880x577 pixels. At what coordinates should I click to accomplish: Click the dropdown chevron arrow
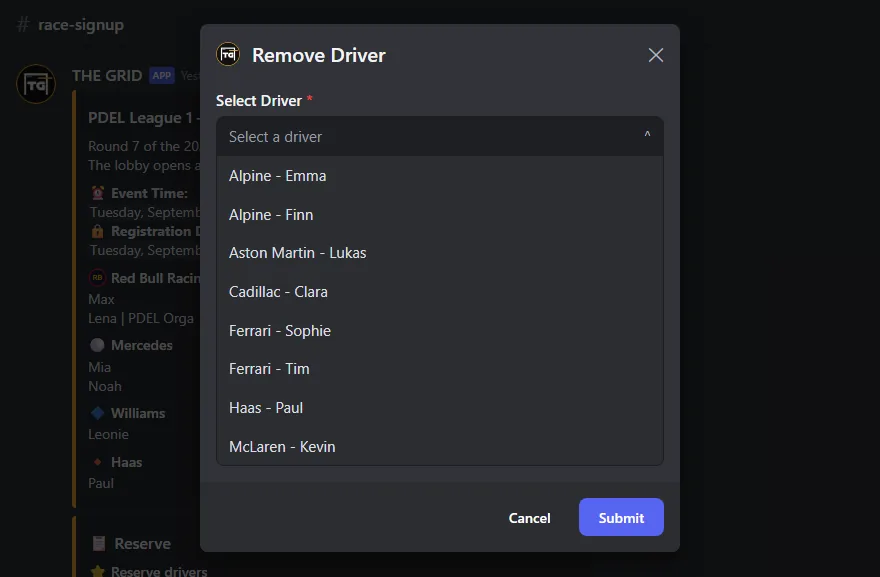pos(647,135)
